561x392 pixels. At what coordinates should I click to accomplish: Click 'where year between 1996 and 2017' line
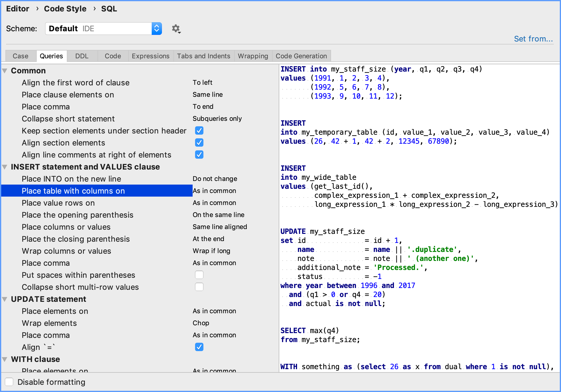point(348,286)
